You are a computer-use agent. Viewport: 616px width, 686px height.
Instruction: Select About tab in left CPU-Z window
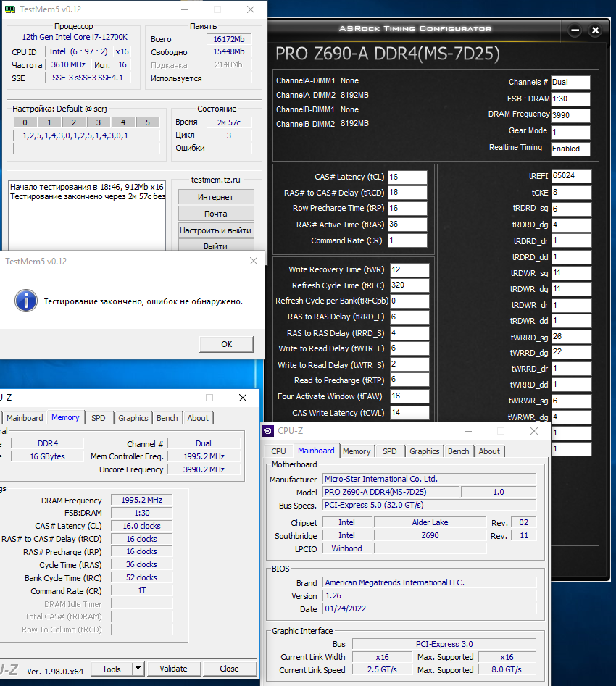click(x=198, y=418)
